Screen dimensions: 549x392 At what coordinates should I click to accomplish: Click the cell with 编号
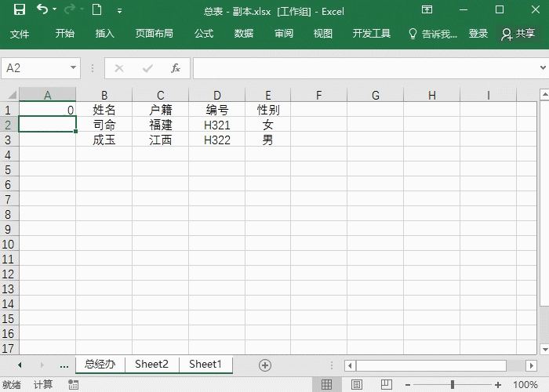coord(216,110)
